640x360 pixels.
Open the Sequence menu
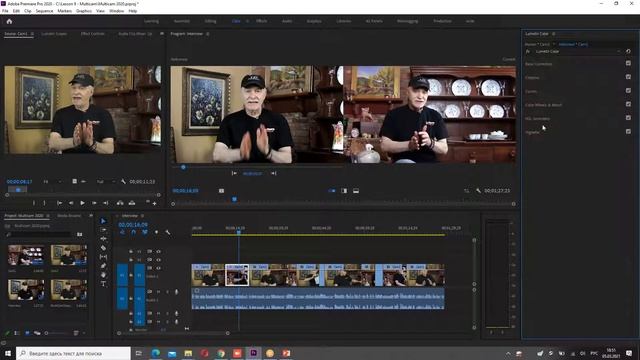point(44,11)
